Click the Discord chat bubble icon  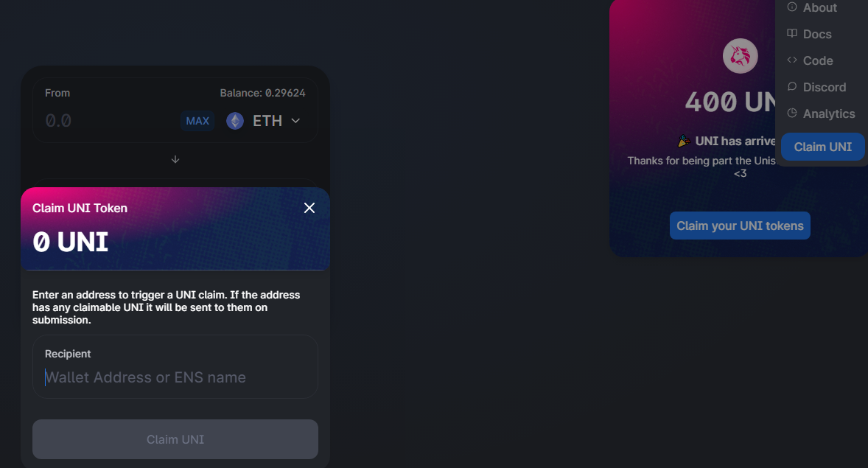(792, 86)
